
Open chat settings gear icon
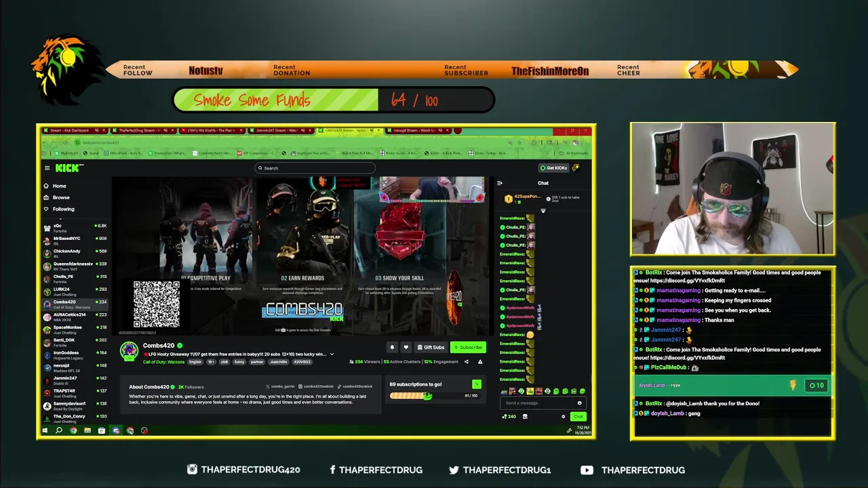[x=563, y=417]
